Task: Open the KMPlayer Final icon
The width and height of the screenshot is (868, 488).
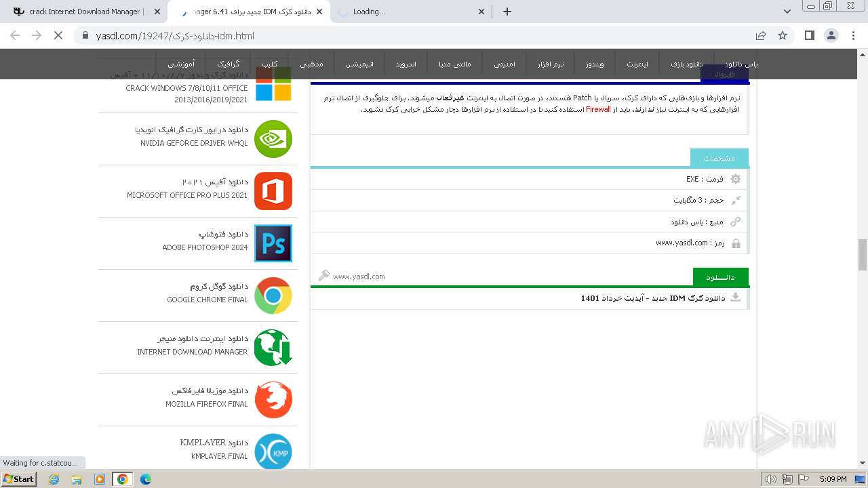Action: (273, 452)
